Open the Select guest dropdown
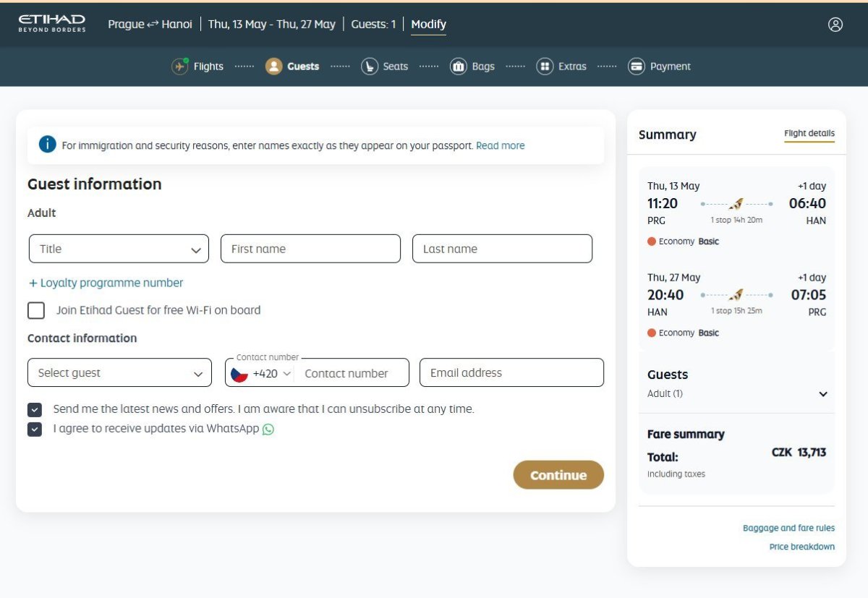The image size is (868, 598). [119, 373]
